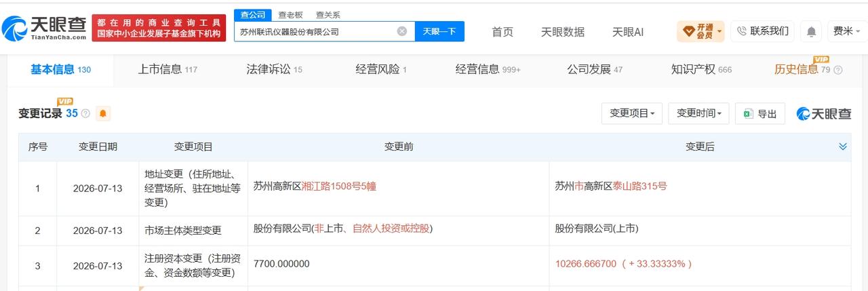Image resolution: width=868 pixels, height=291 pixels.
Task: Click 注册资本变更 item cell
Action: coord(193,267)
